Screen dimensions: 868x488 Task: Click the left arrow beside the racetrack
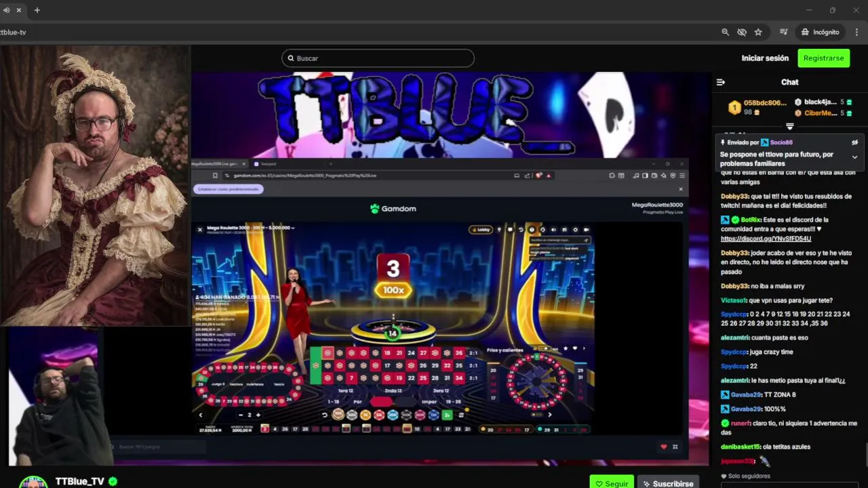[201, 415]
